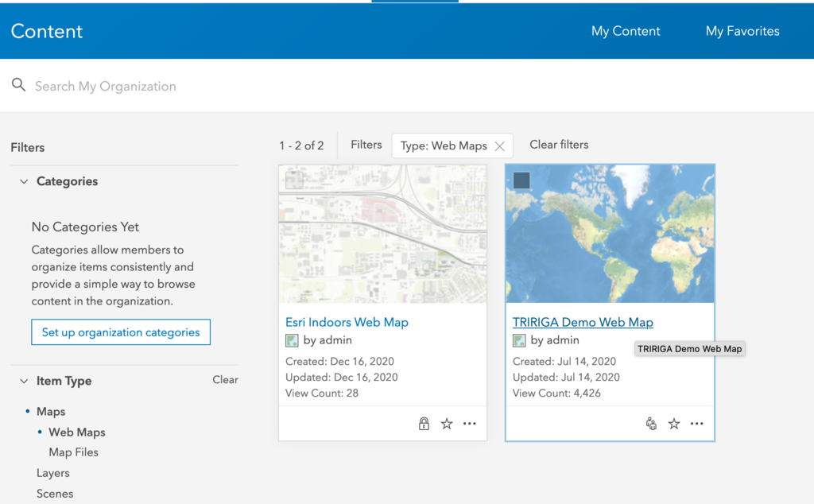Screen dimensions: 814x504
Task: Open more options on Esri Indoors Web Map
Action: [x=469, y=424]
